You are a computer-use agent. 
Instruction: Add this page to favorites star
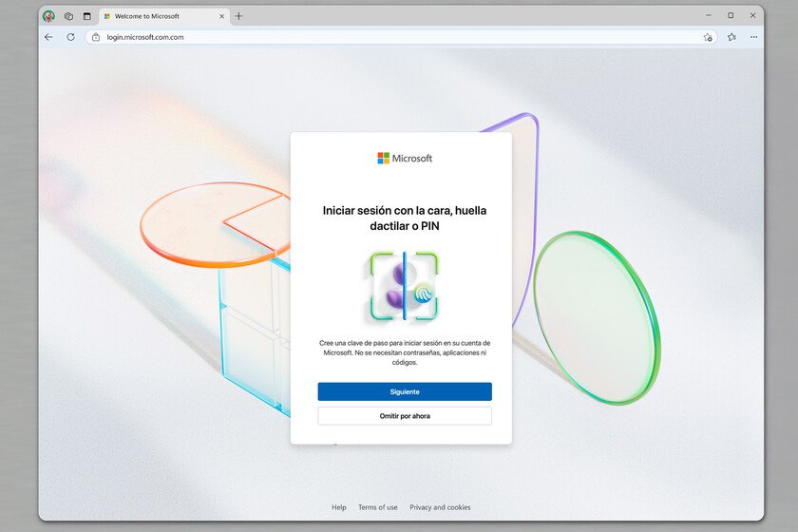coord(708,37)
